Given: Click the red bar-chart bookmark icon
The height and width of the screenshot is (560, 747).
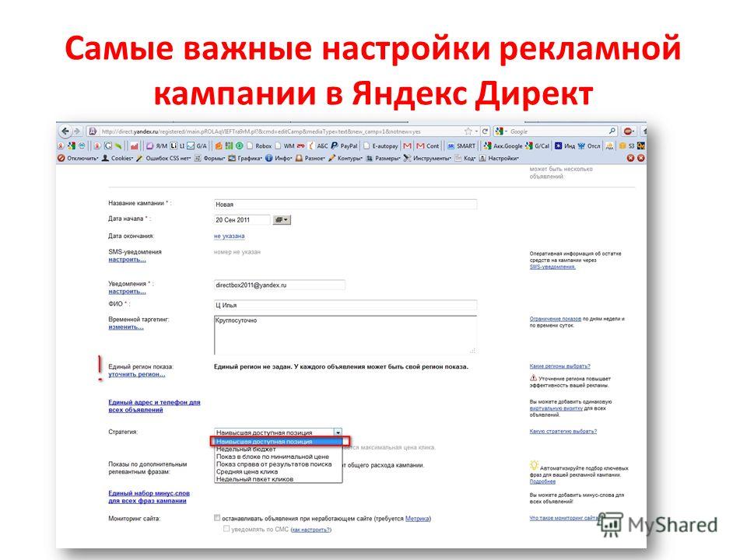Looking at the screenshot, I should coord(135,145).
